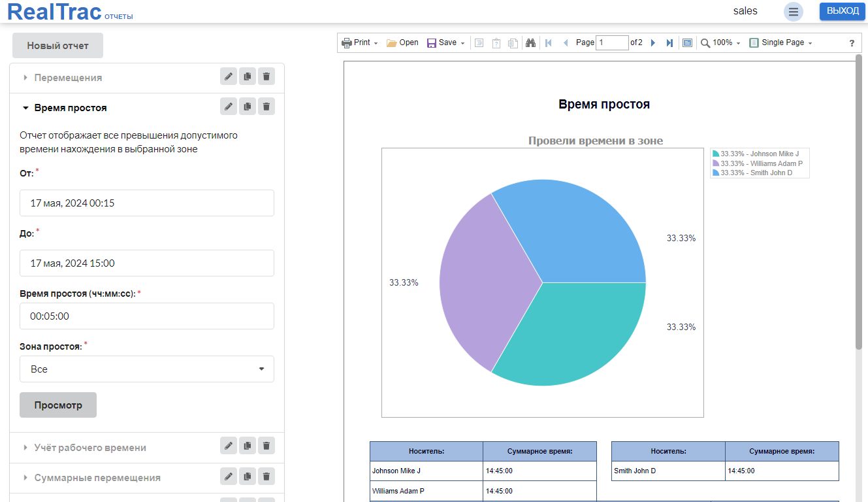This screenshot has height=502, width=868.
Task: Click the RealTrac logo link
Action: 54,11
